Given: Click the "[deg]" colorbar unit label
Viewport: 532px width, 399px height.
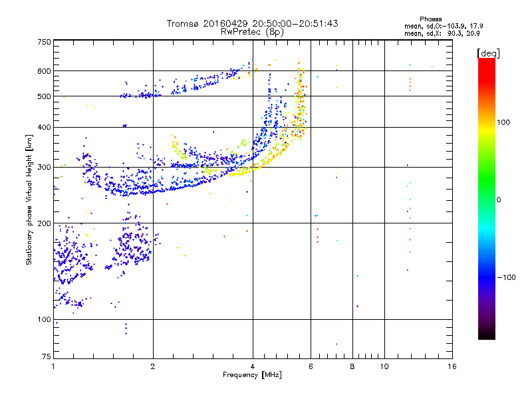Looking at the screenshot, I should 488,53.
